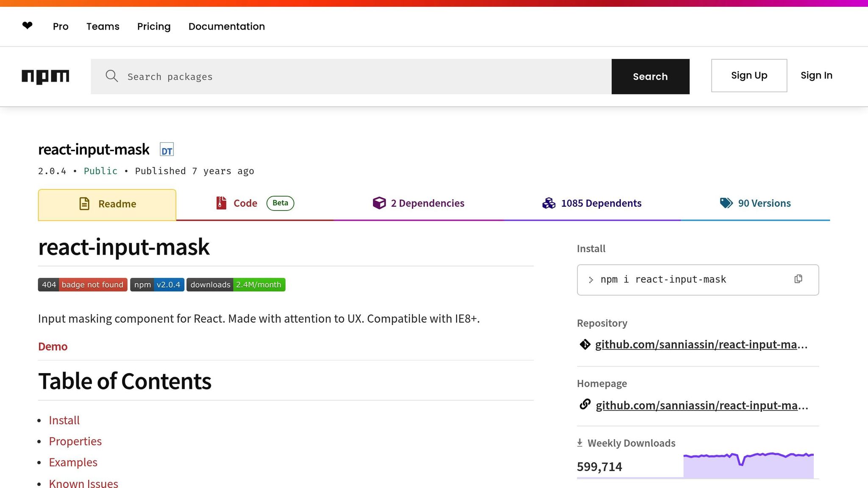The width and height of the screenshot is (868, 488).
Task: Jump to Examples section link
Action: (73, 462)
